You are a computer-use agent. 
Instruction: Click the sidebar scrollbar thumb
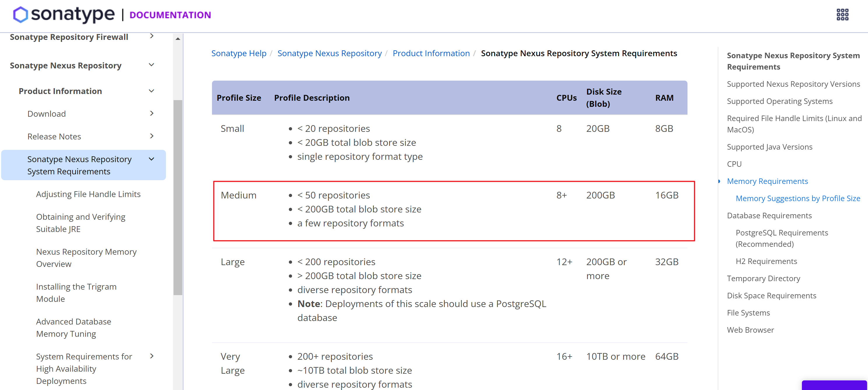click(x=178, y=197)
